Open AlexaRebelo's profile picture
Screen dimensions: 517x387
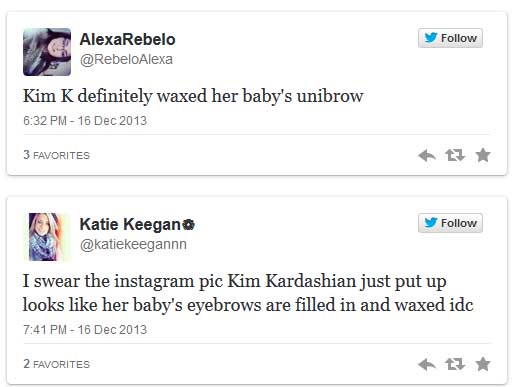[47, 52]
